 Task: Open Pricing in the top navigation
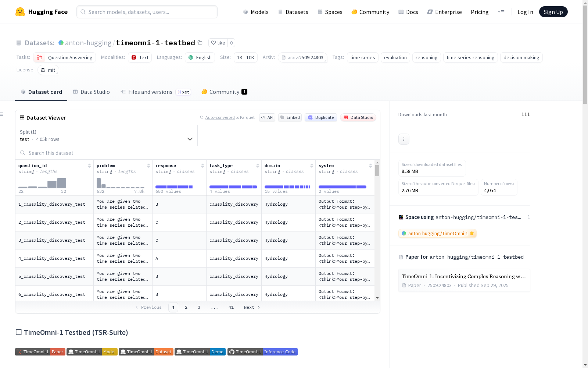[480, 12]
